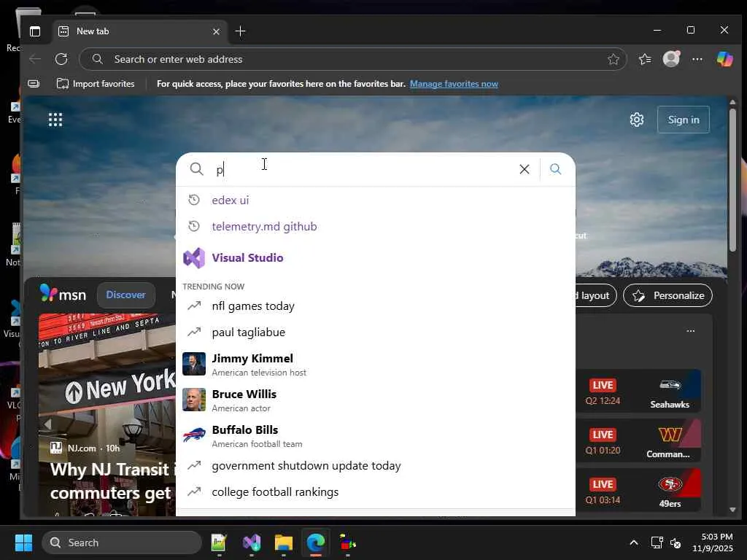Click the muted volume tray icon
Viewport: 747px width, 560px height.
pos(676,542)
